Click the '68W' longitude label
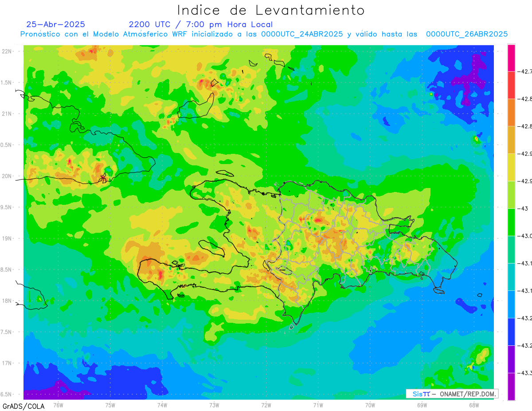532x411 pixels. click(x=473, y=405)
